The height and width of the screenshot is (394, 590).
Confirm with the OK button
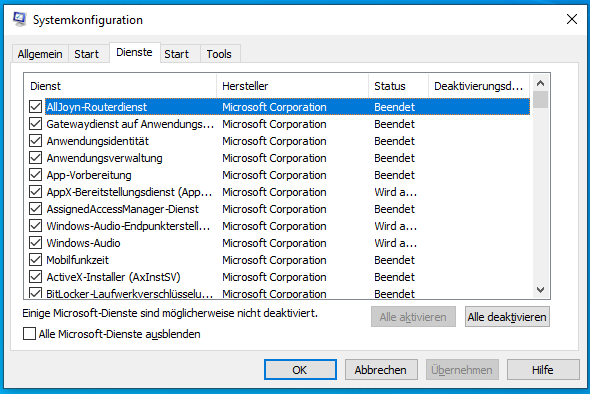[300, 370]
